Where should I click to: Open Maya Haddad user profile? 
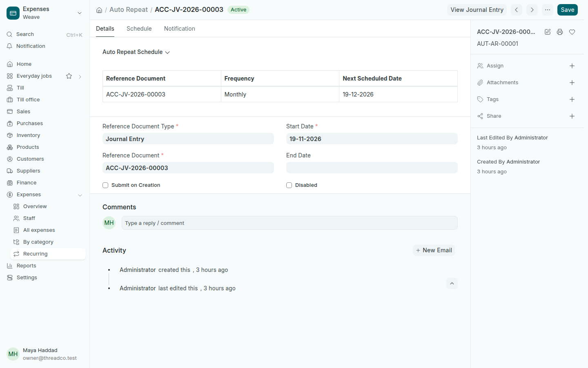45,354
